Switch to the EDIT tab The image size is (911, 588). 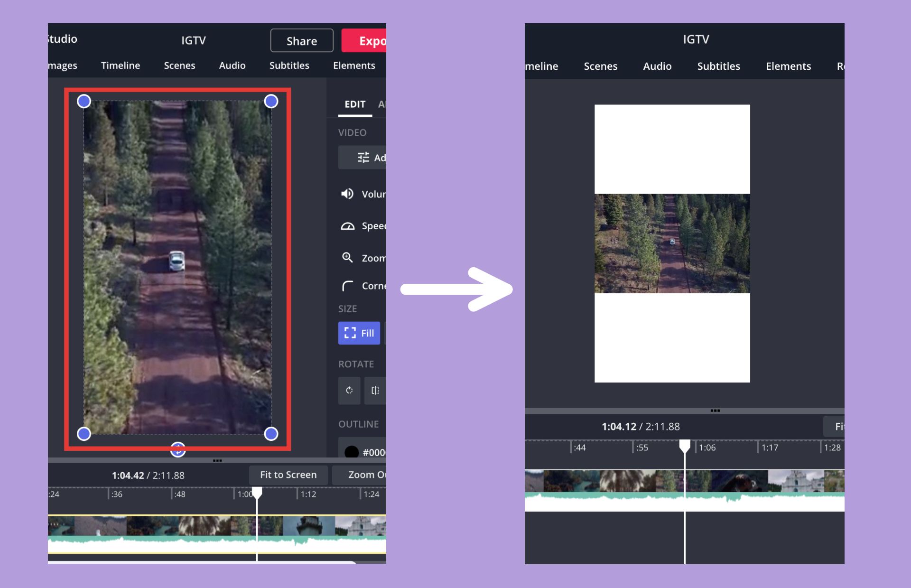point(354,104)
